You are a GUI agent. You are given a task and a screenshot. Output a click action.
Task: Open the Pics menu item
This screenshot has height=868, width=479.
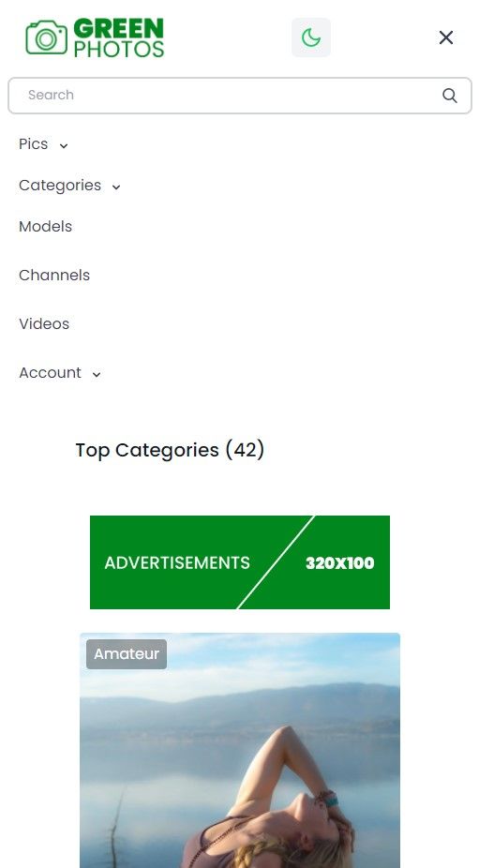click(33, 144)
